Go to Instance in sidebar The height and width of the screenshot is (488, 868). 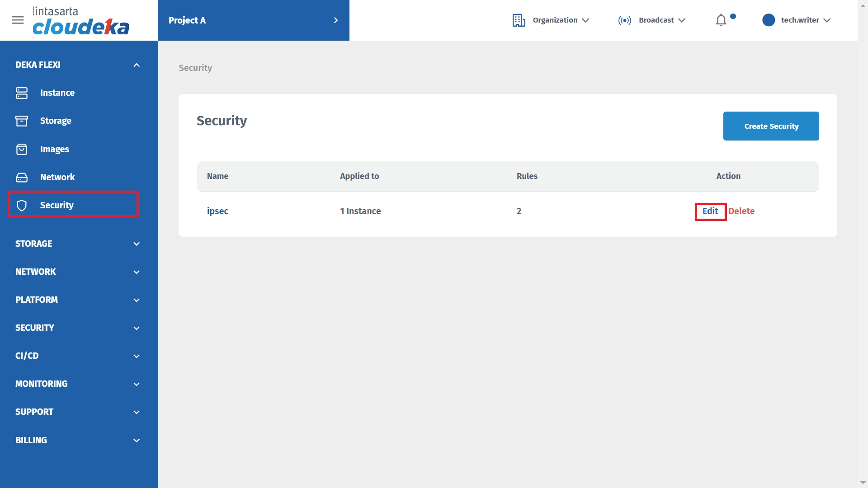(x=57, y=93)
